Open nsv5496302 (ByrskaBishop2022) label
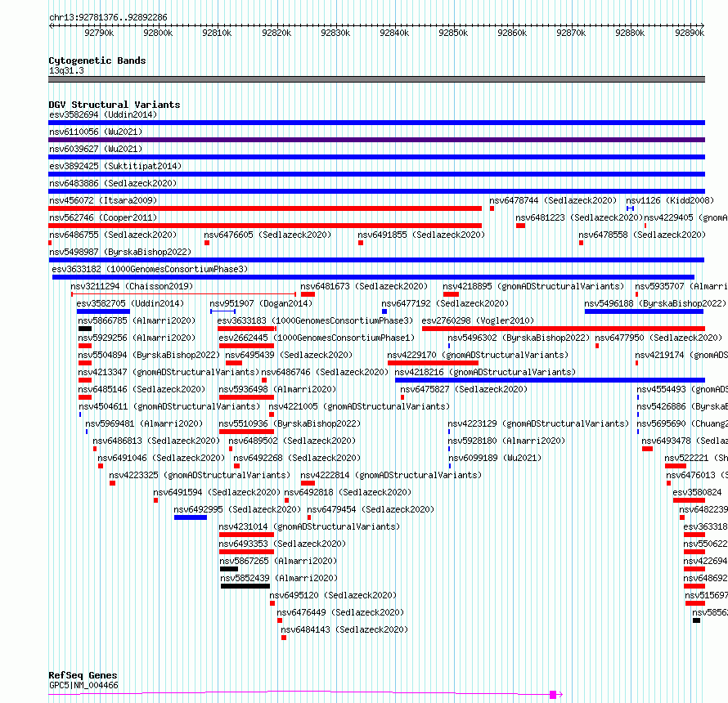Image resolution: width=728 pixels, height=703 pixels. [x=519, y=338]
